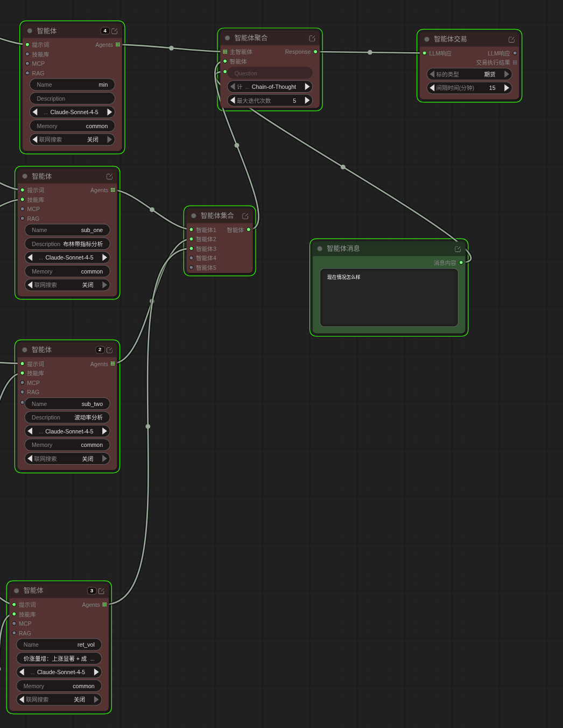Click the edit icon on 智能体消息 node

(458, 249)
